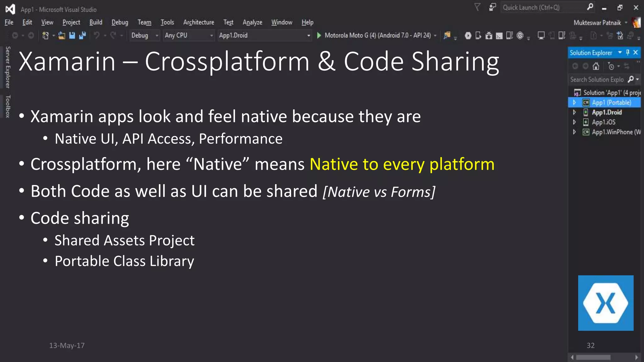Open the Android device log icon

tap(509, 36)
